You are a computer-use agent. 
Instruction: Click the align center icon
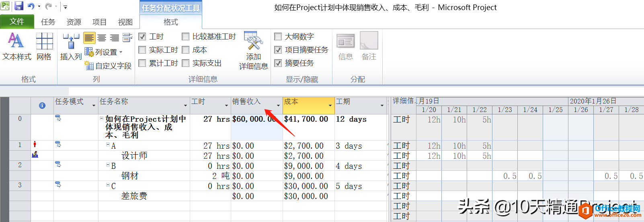coord(102,38)
